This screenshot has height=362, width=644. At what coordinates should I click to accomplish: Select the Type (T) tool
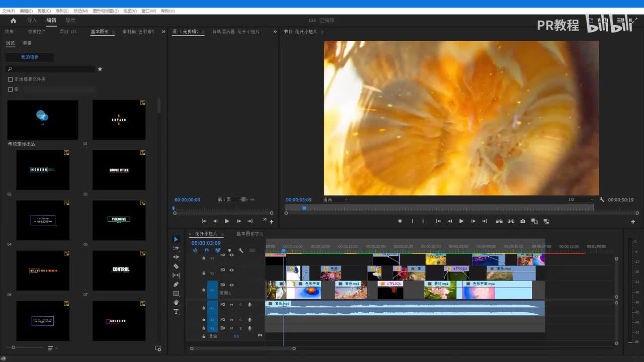[x=176, y=312]
